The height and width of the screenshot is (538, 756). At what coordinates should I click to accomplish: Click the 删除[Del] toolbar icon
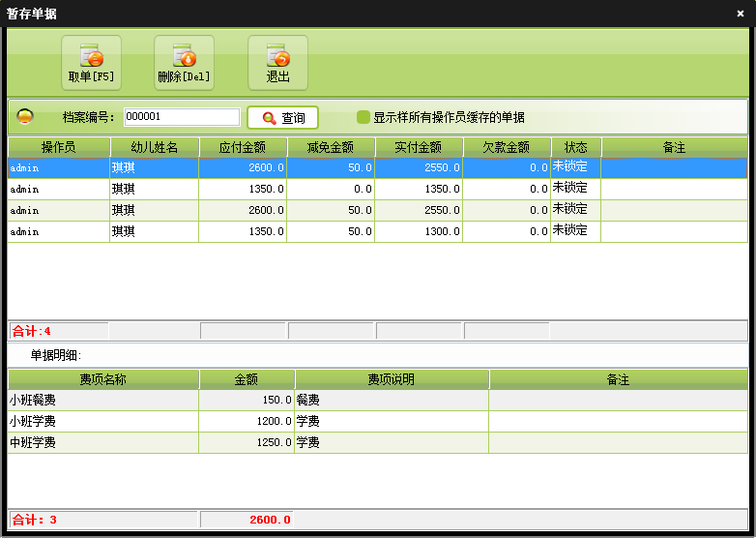tap(184, 63)
